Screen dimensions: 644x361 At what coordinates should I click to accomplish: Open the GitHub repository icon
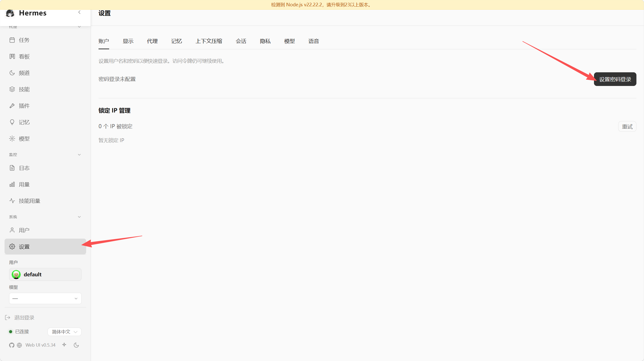point(12,345)
